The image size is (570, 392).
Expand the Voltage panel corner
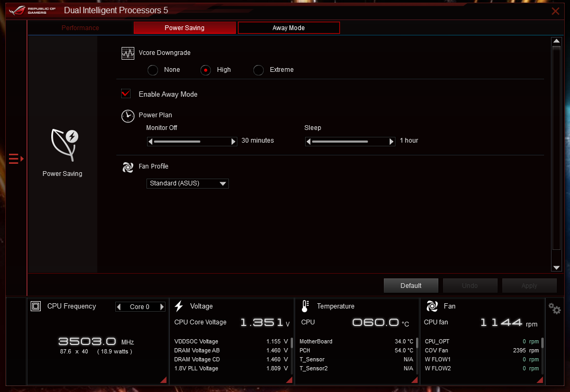(x=289, y=380)
